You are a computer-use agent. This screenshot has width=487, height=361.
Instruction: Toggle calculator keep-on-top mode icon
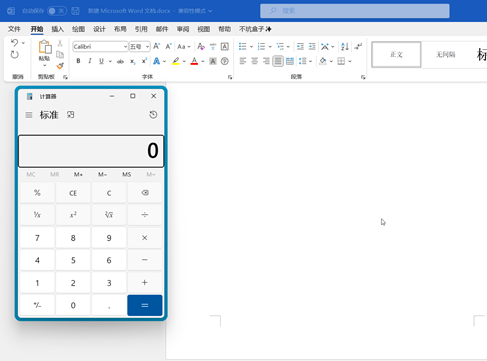tap(70, 115)
